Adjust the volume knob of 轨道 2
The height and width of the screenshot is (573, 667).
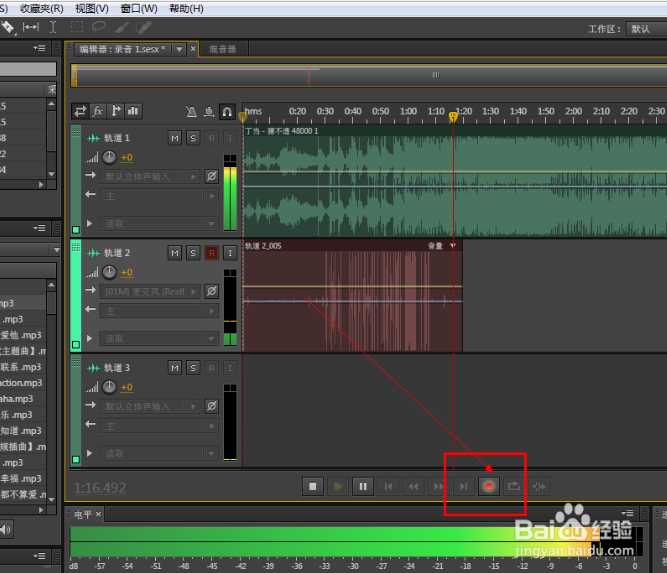coord(109,272)
